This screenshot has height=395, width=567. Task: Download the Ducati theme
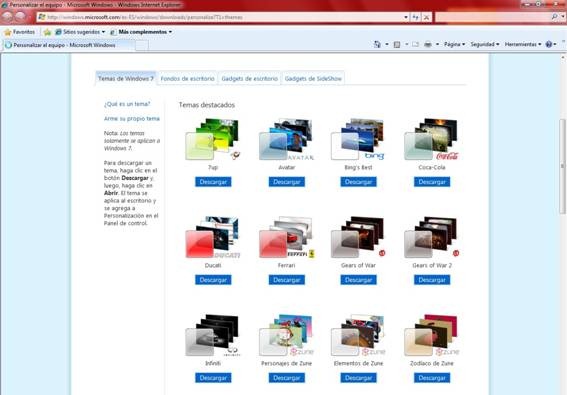[213, 280]
